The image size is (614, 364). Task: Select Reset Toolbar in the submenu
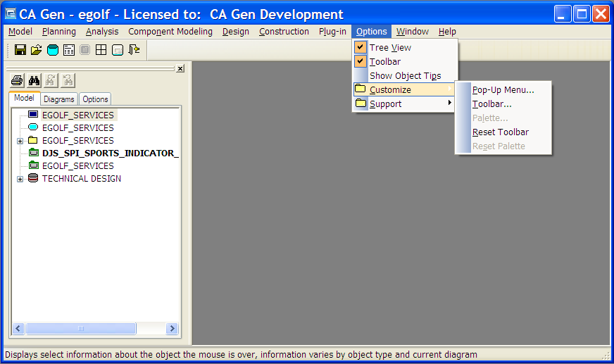coord(503,132)
